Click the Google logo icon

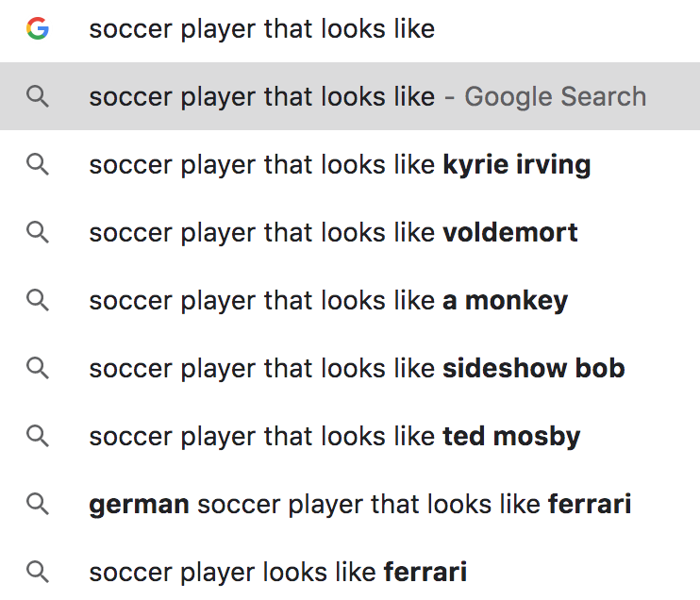(38, 28)
